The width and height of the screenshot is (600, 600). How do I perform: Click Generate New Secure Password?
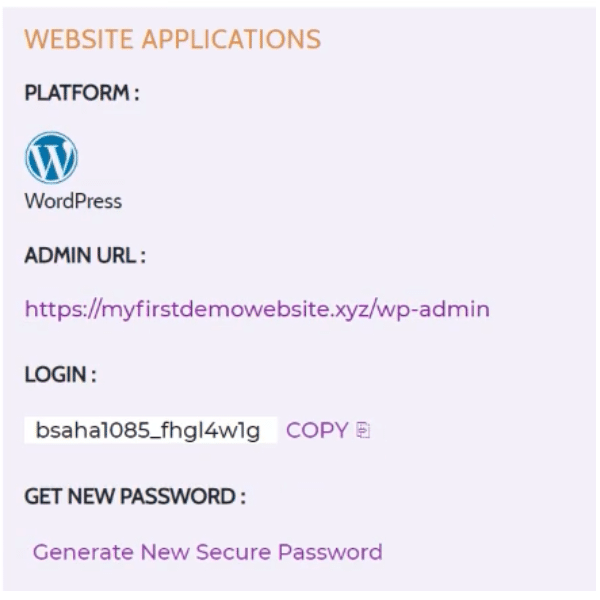[x=208, y=552]
